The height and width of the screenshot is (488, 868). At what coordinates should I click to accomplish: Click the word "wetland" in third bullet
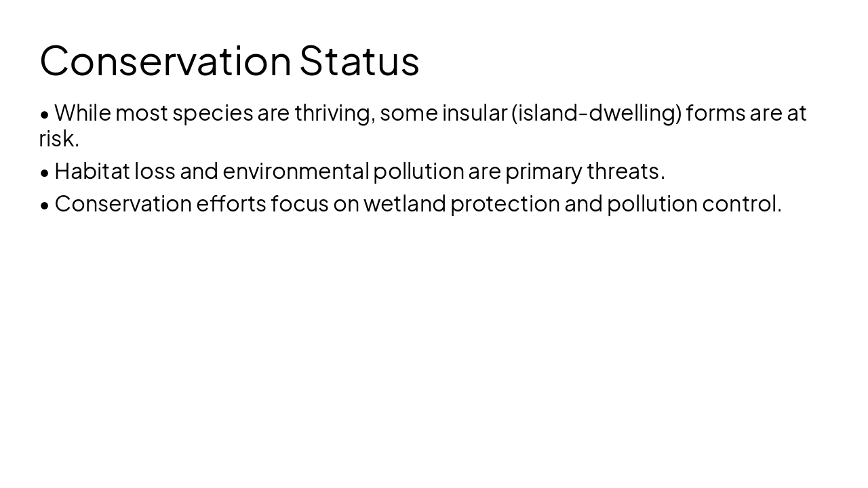coord(404,204)
